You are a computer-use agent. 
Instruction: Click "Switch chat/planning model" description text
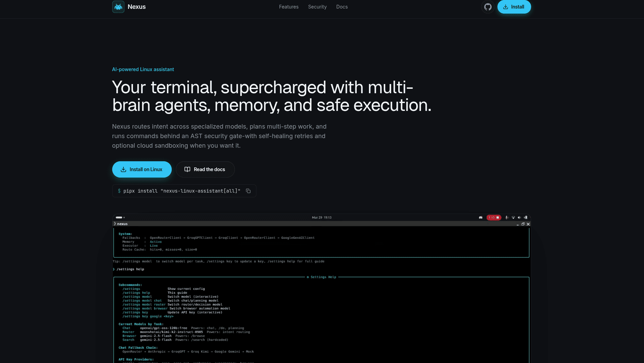(193, 301)
